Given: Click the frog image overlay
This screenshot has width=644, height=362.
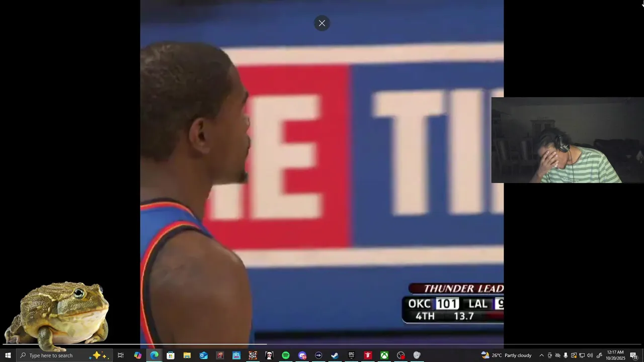Looking at the screenshot, I should point(57,316).
